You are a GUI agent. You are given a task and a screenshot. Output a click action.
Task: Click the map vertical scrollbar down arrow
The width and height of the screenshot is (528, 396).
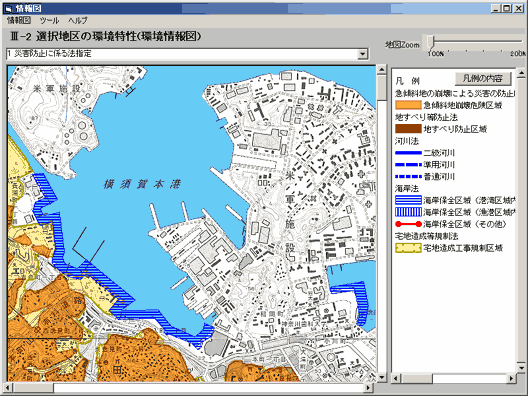[x=381, y=377]
